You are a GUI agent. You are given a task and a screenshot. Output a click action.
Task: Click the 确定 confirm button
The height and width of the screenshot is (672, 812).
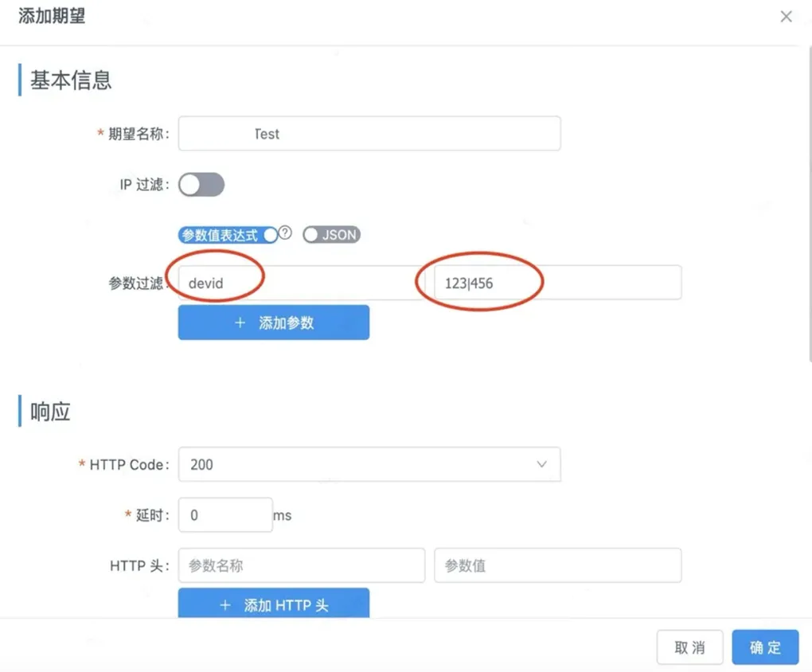pos(765,647)
